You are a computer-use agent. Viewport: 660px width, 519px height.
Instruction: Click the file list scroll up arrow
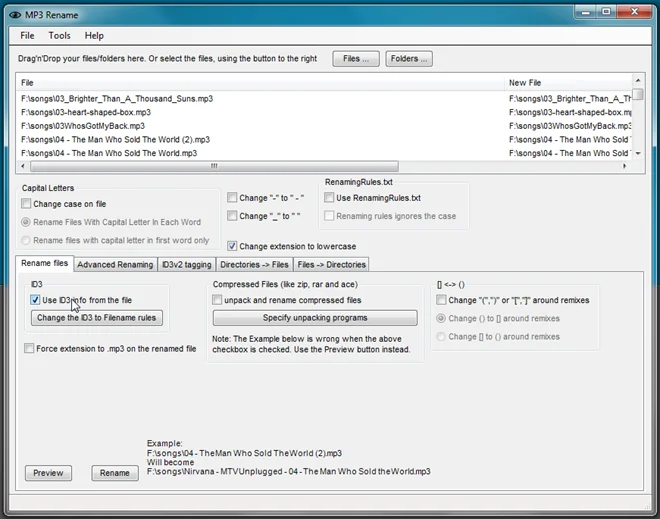(638, 80)
